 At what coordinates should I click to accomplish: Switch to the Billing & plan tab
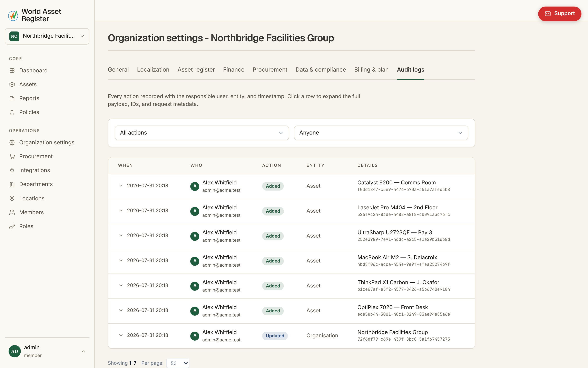pyautogui.click(x=371, y=70)
